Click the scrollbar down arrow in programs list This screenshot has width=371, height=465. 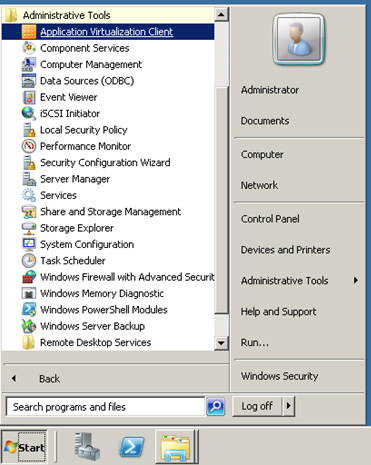point(221,343)
